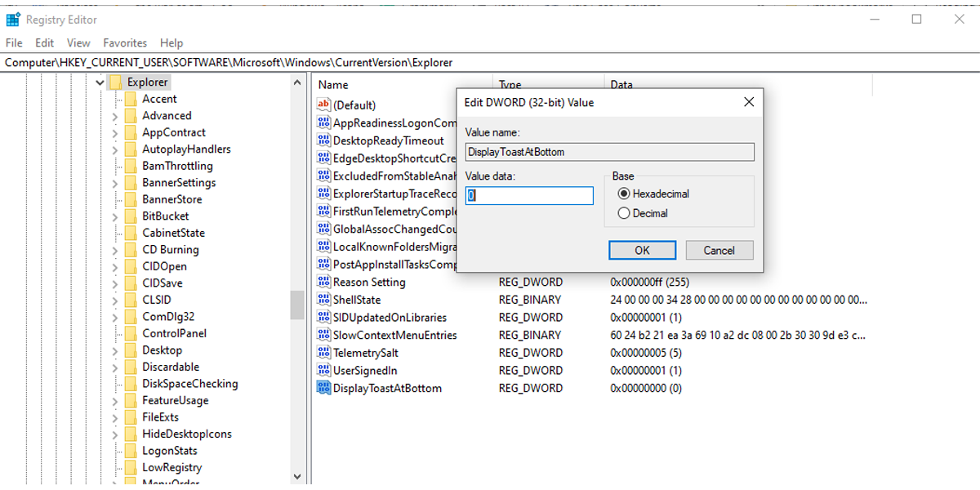Screen dimensions: 980x490
Task: Select the Decimal base option
Action: [x=625, y=213]
